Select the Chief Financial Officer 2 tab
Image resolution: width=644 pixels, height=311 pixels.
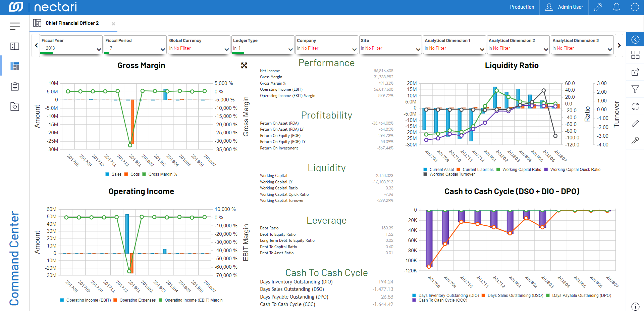coord(72,23)
